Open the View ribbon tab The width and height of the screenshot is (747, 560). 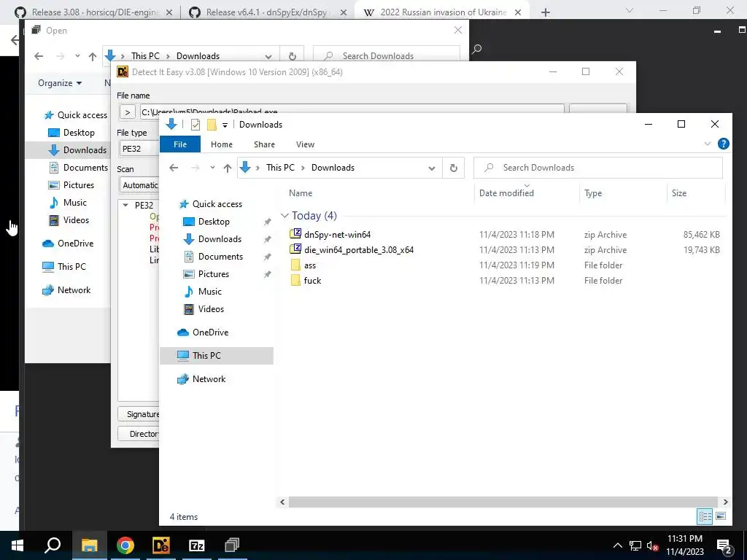click(305, 144)
